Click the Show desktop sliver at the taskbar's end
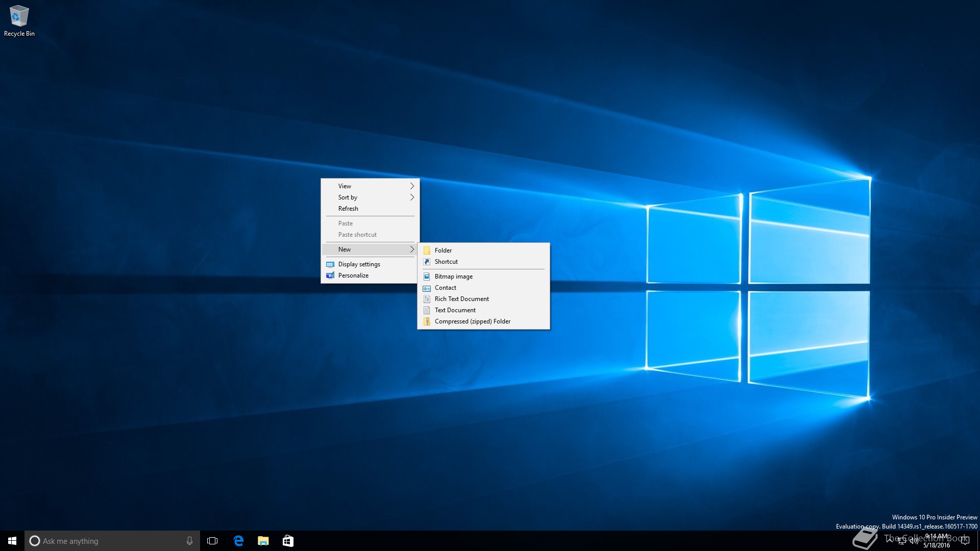 tap(978, 541)
